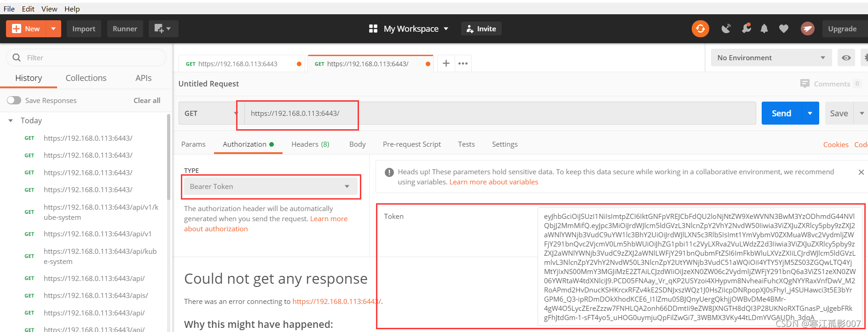The height and width of the screenshot is (332, 868).
Task: Open the Pre-request Script tab
Action: 412,144
